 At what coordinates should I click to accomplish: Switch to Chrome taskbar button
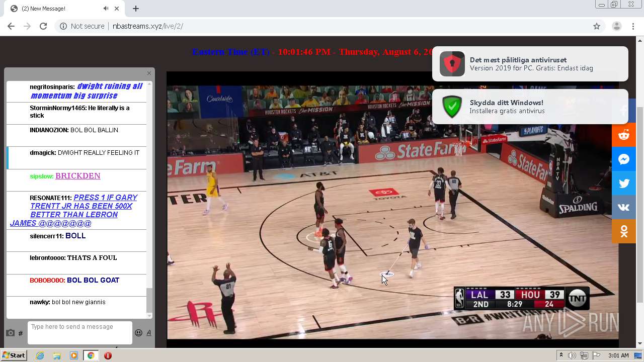point(91,355)
